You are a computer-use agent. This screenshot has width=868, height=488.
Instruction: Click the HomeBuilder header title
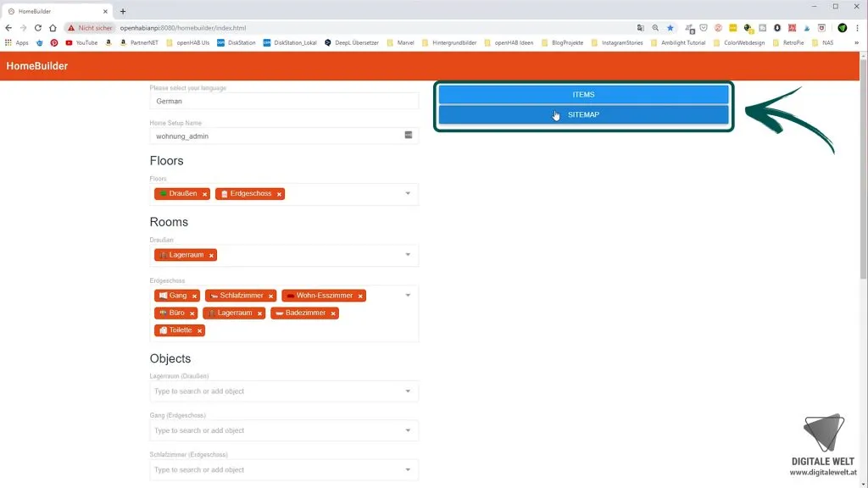click(x=37, y=66)
